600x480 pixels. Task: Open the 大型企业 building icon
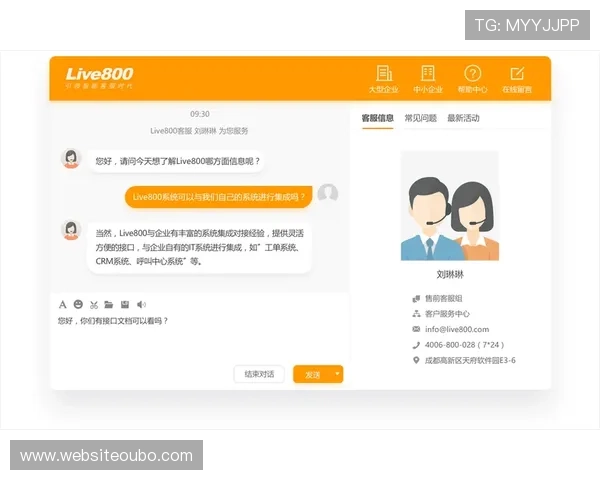pos(384,73)
